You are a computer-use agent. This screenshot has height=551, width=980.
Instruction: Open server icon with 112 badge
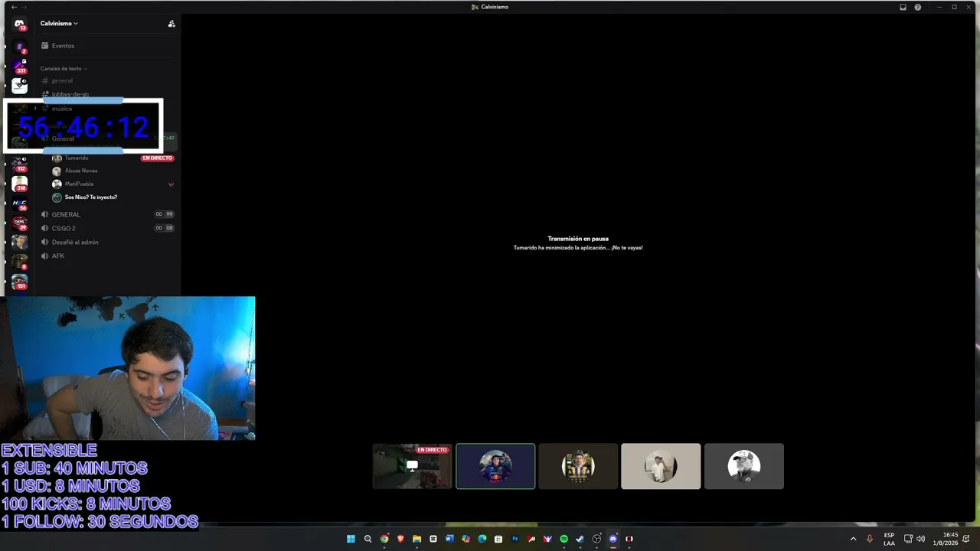20,165
